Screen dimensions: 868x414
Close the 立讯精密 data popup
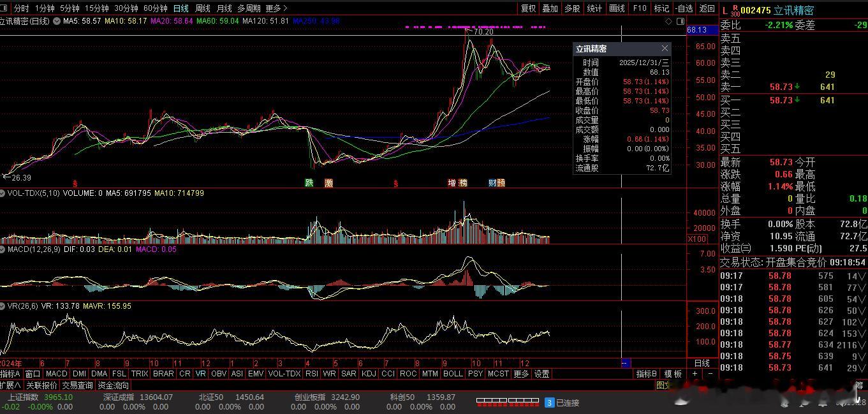pos(665,48)
